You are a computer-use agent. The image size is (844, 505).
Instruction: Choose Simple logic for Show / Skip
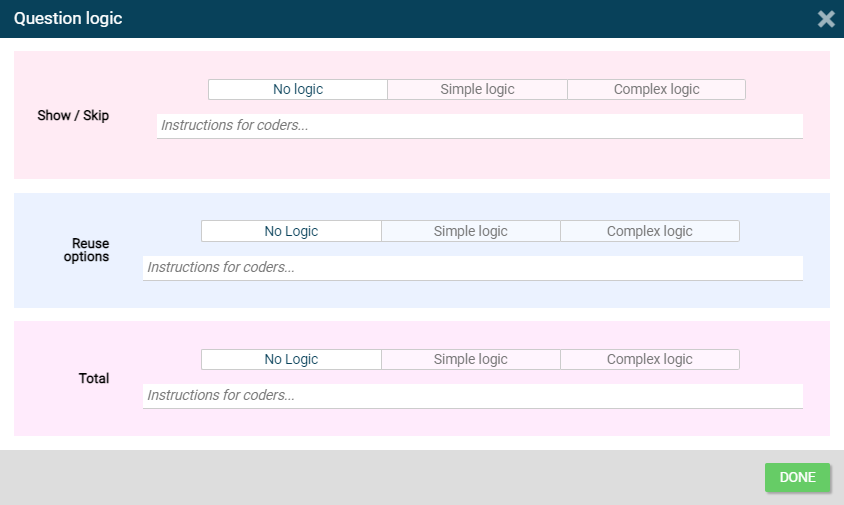477,90
